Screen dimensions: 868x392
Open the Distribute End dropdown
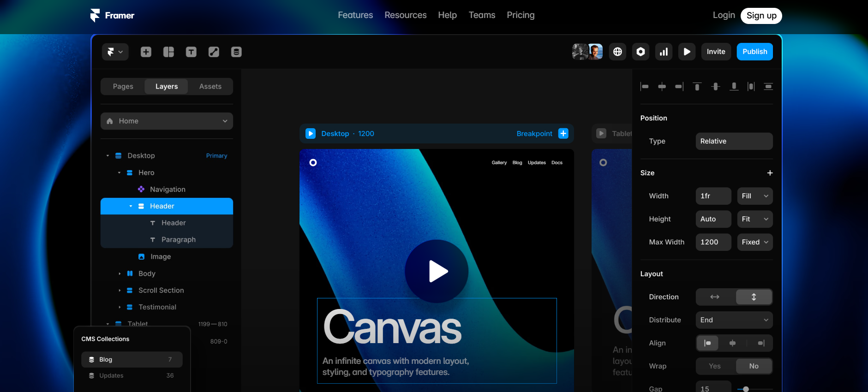(x=734, y=320)
